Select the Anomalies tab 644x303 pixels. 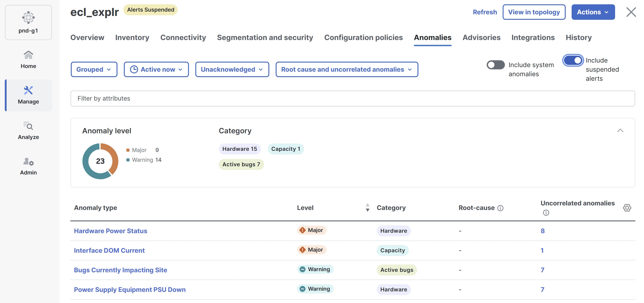click(x=433, y=38)
